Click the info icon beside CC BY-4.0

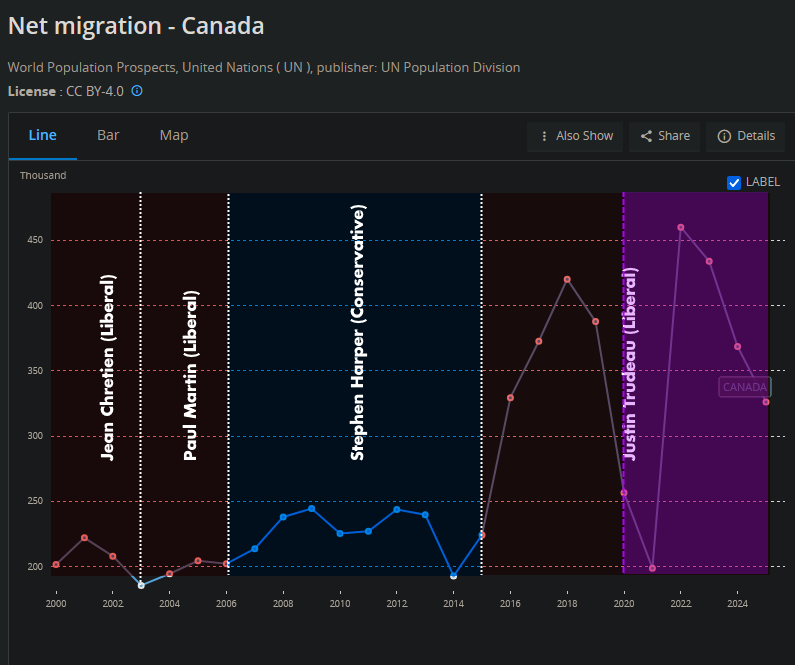click(x=137, y=91)
